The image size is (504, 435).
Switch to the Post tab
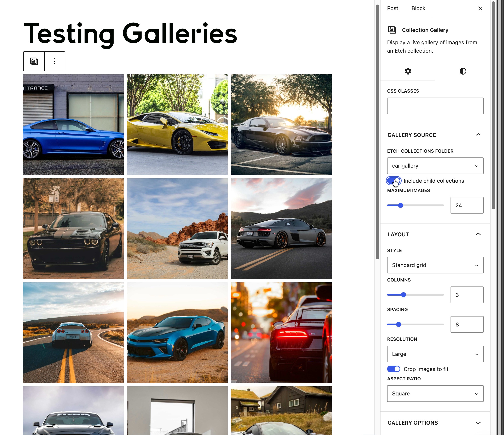tap(393, 8)
